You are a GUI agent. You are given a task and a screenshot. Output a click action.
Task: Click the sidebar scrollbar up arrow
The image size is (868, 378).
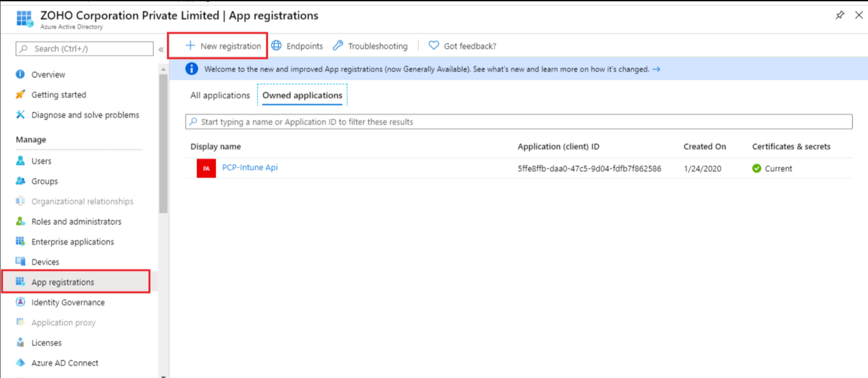pos(163,69)
